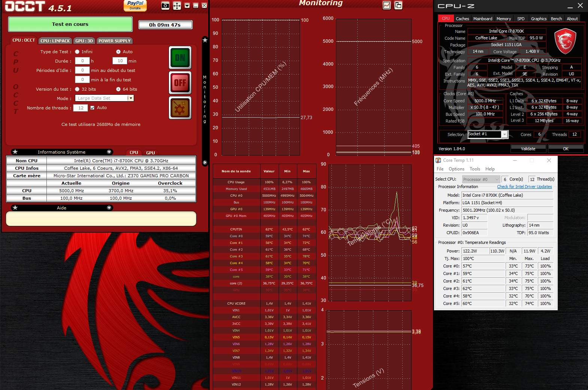
Task: Open the OCCT title bar dropdown arrow
Action: click(x=187, y=6)
